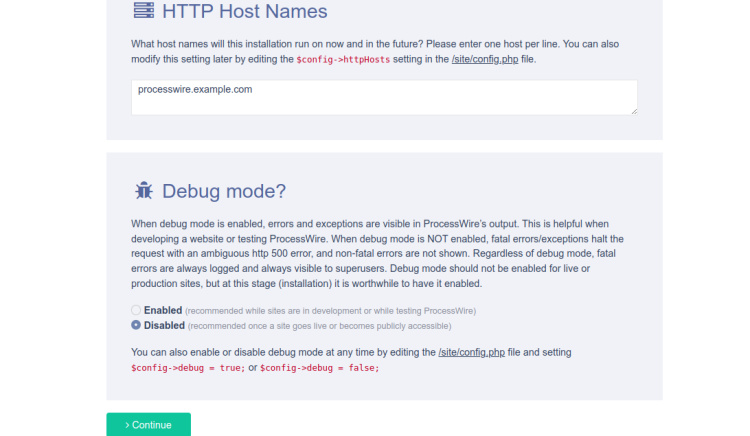
Task: Click the server icon beside HTTP Host Names
Action: 143,11
